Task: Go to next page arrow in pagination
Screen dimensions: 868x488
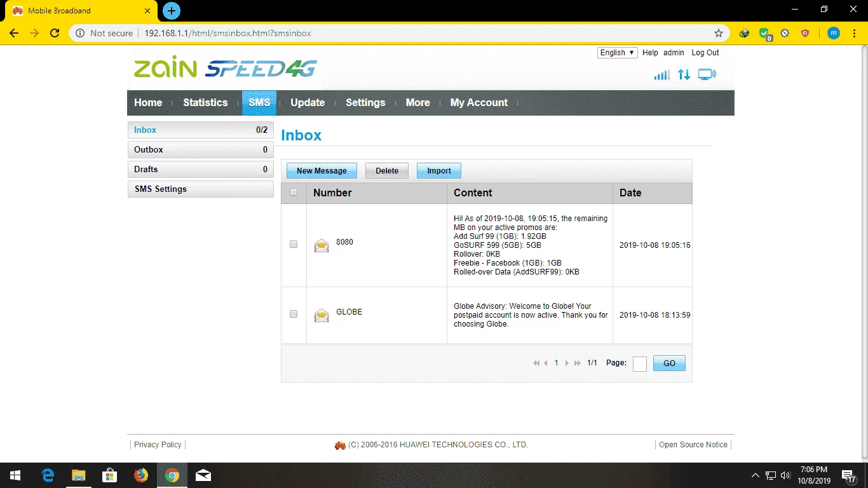Action: (567, 363)
